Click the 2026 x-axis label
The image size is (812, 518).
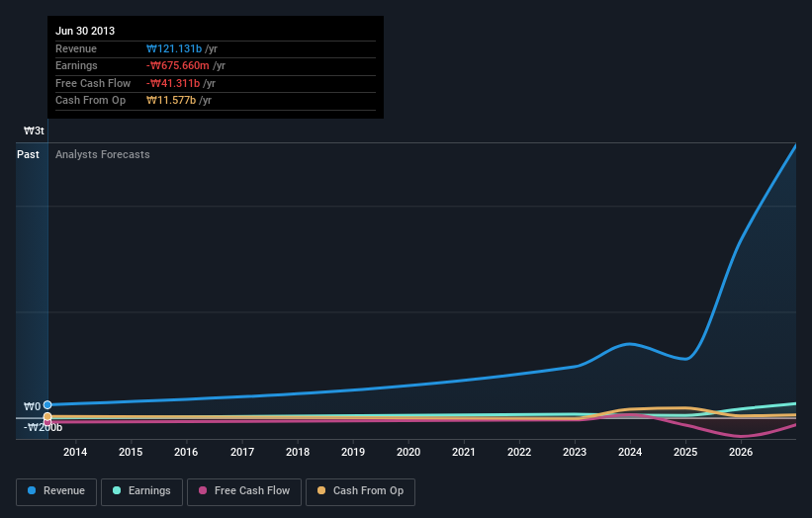coord(741,453)
